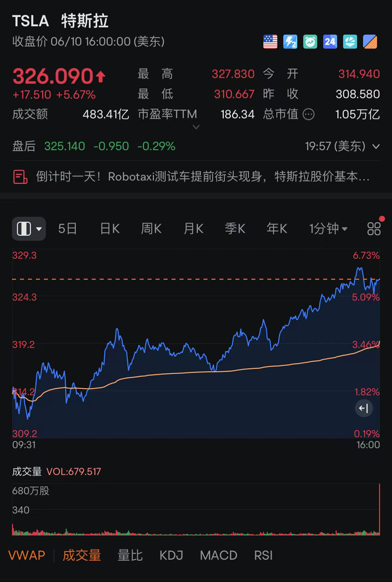This screenshot has height=582, width=392.
Task: Click the US flag market icon
Action: tap(270, 42)
